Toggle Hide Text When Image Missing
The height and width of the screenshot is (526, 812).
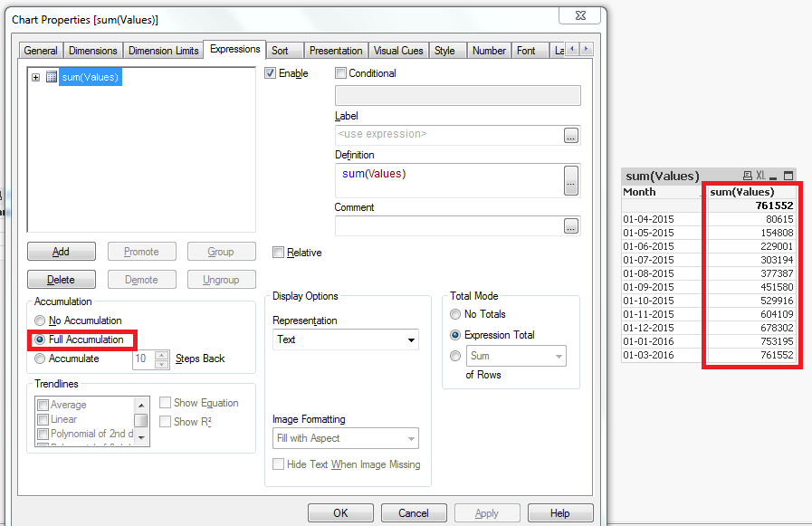point(278,464)
